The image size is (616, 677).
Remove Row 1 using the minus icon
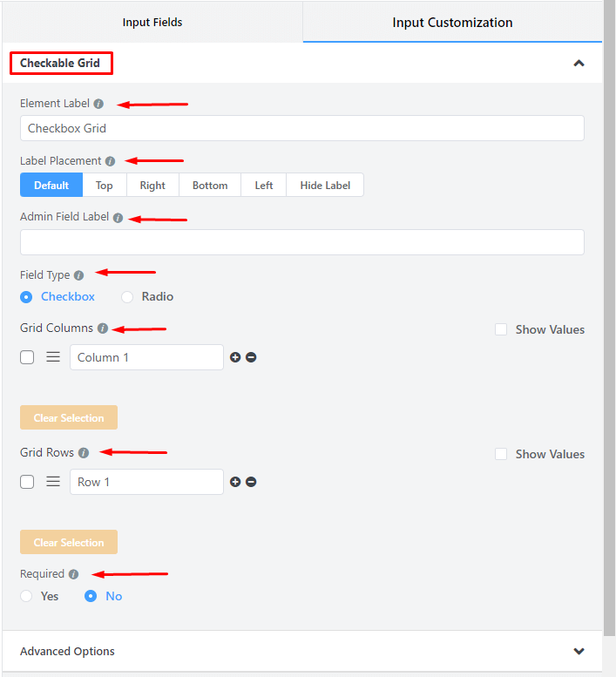(x=251, y=482)
